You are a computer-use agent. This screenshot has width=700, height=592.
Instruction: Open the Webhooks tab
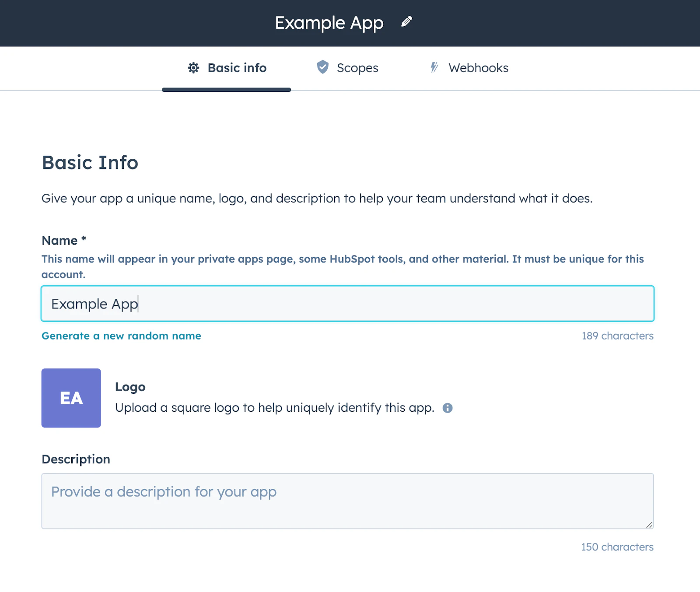click(x=469, y=68)
